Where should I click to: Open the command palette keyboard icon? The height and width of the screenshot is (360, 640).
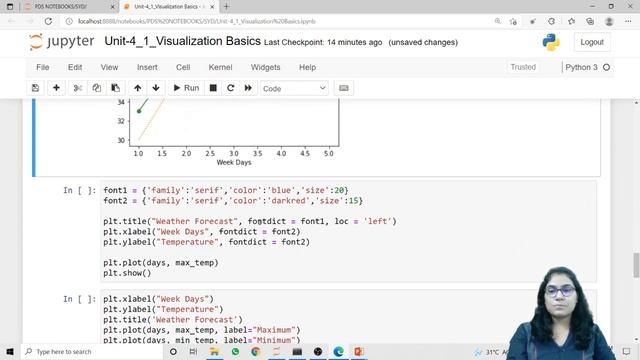tap(344, 88)
